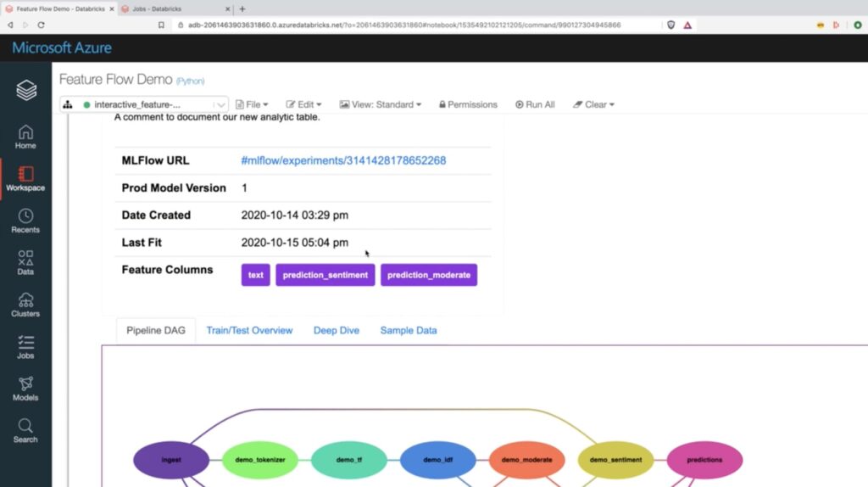Click the Date Created value 2020-10-14 03:29 pm

tap(294, 215)
